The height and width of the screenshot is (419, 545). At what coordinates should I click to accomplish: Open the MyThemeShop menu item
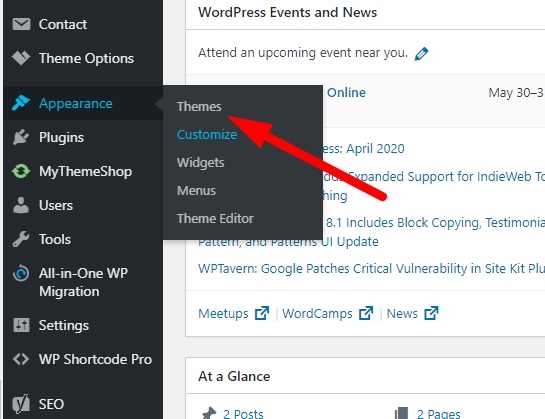[x=86, y=171]
